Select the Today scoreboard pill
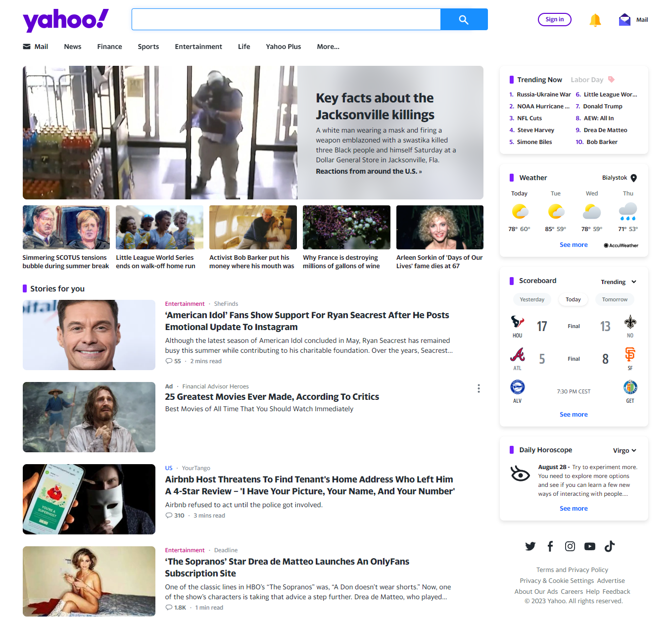Viewport: 672px width, 621px height. [x=573, y=299]
